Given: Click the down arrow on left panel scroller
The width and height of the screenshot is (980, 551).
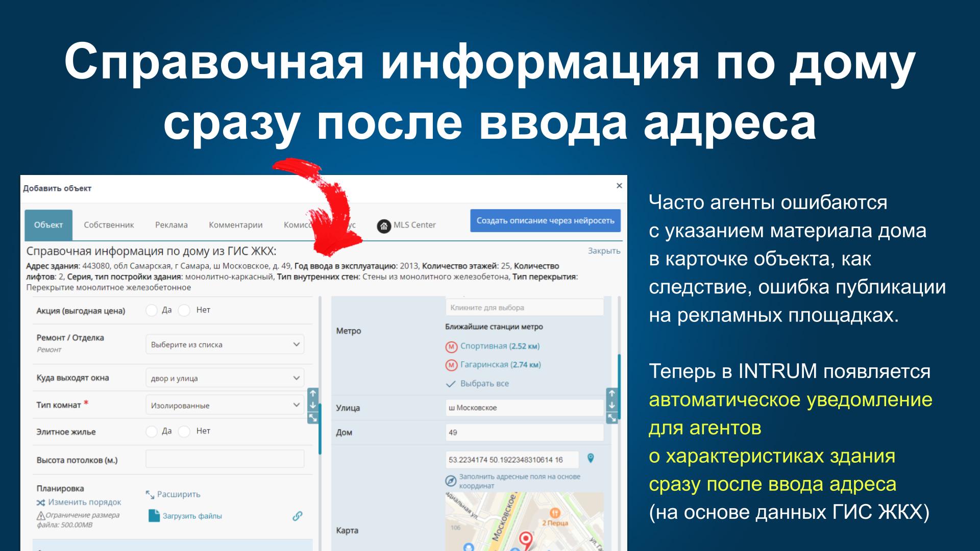Looking at the screenshot, I should pyautogui.click(x=313, y=406).
